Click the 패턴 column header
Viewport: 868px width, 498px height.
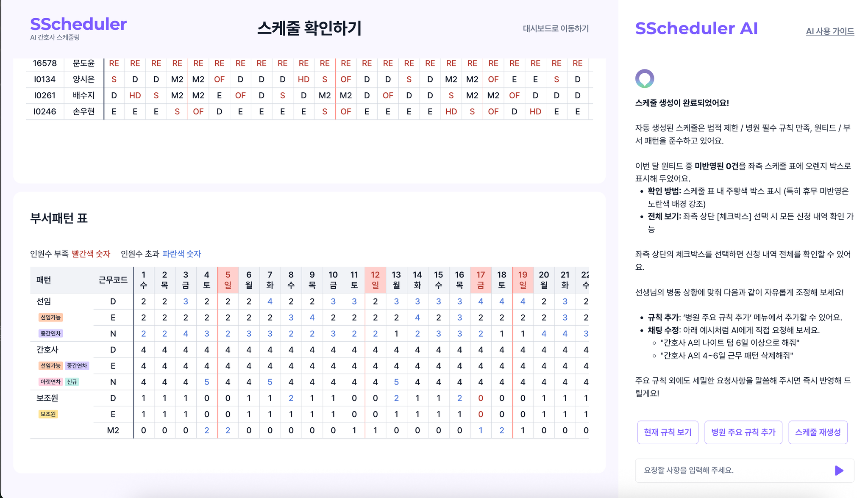pos(44,280)
